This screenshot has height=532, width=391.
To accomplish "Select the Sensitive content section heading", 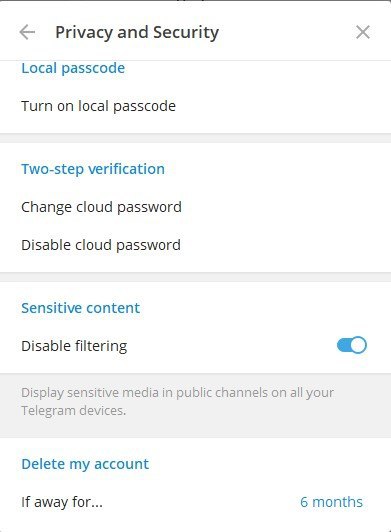I will pyautogui.click(x=80, y=308).
